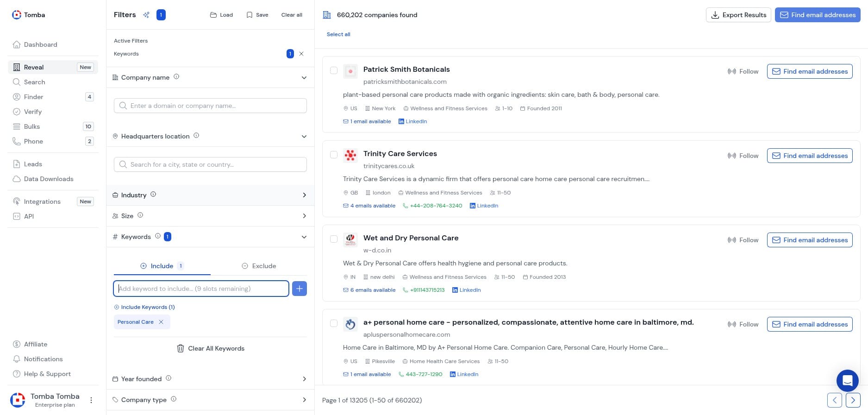Click the AI sparkle icon beside Filters
The height and width of the screenshot is (415, 868).
146,15
